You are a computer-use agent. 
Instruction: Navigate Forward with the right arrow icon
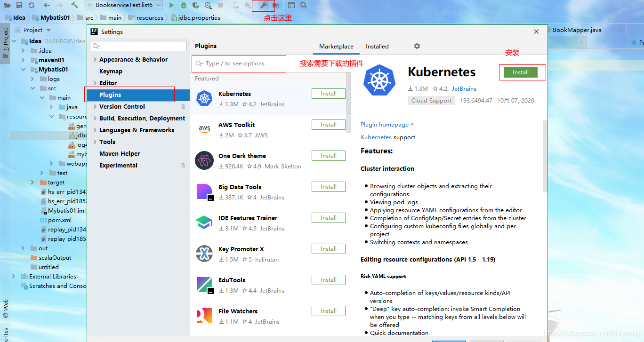59,5
